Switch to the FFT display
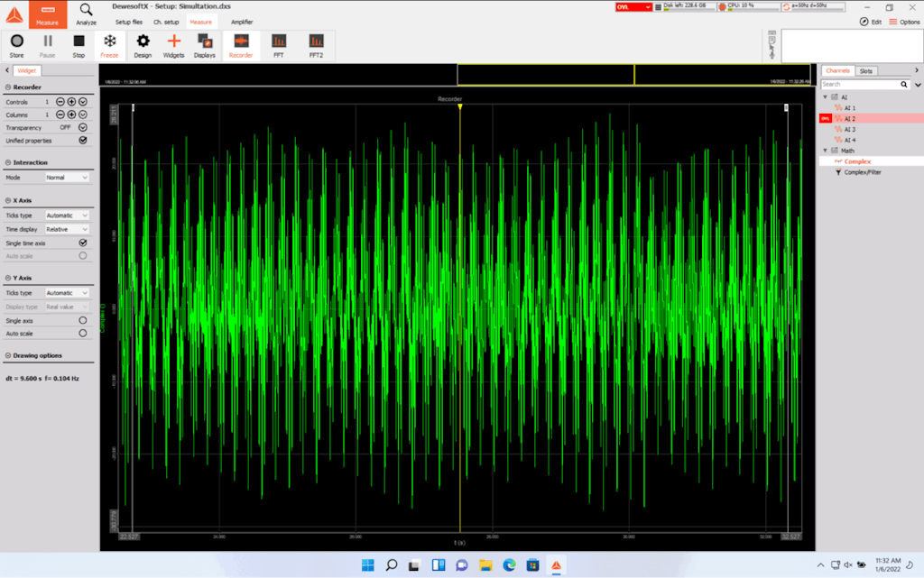The image size is (924, 578). click(x=279, y=45)
